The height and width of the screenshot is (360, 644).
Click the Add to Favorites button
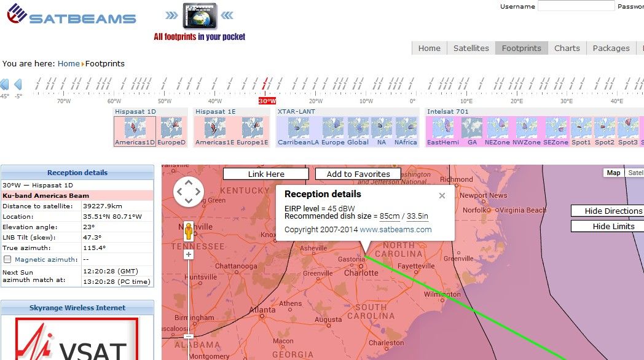pos(358,174)
